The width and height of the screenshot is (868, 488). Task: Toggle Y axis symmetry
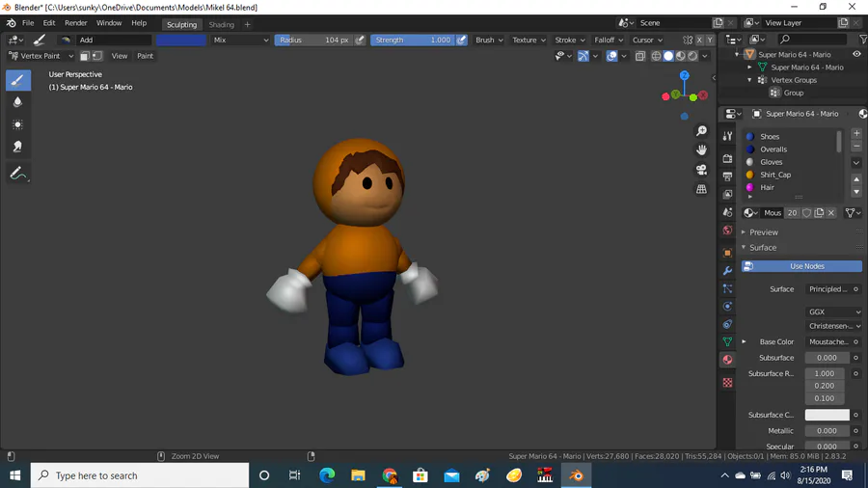point(710,40)
